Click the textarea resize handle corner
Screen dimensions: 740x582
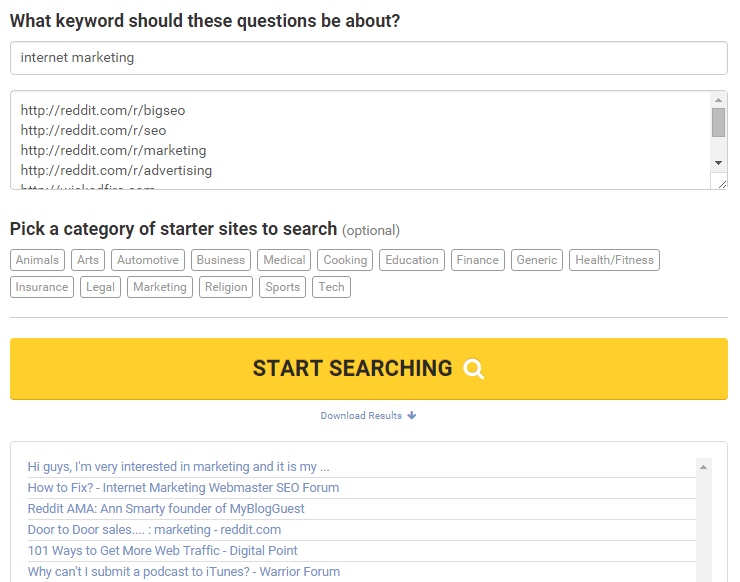721,183
